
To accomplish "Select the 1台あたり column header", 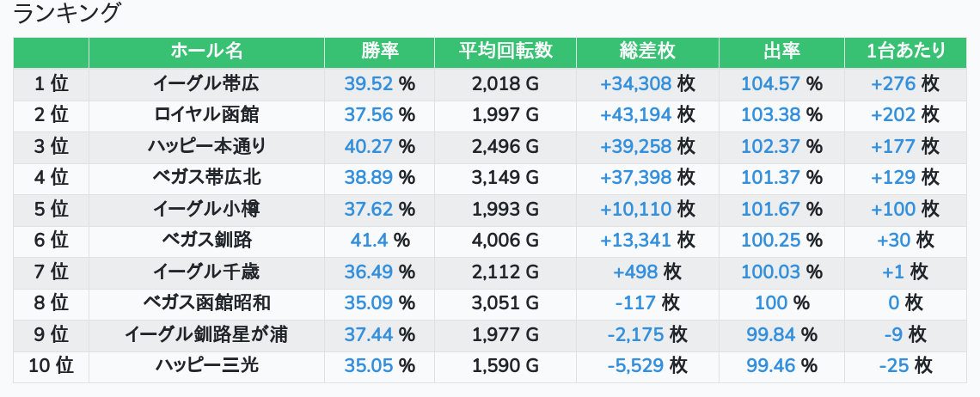I will tap(905, 52).
